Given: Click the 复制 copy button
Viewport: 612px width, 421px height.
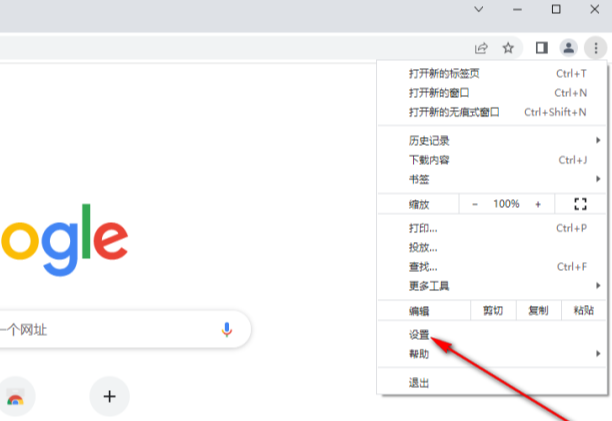Looking at the screenshot, I should [x=539, y=311].
